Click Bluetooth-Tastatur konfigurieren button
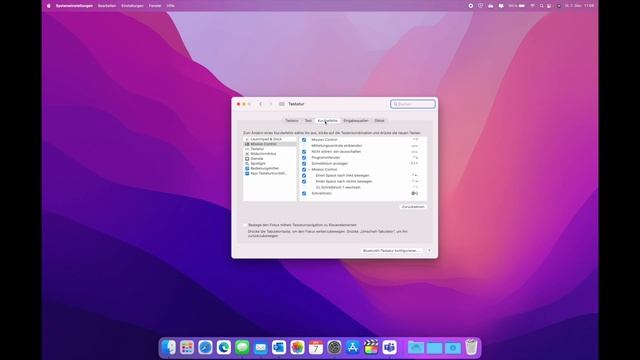The width and height of the screenshot is (640, 360). point(391,251)
